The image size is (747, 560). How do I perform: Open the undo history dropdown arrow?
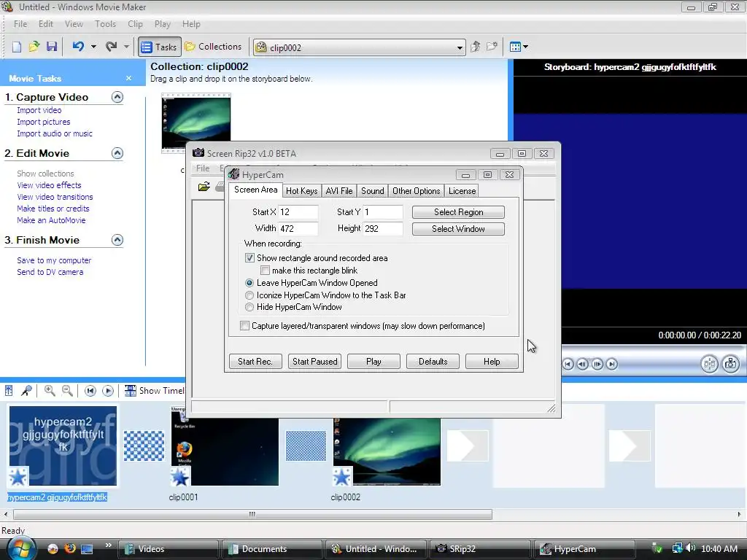click(93, 47)
